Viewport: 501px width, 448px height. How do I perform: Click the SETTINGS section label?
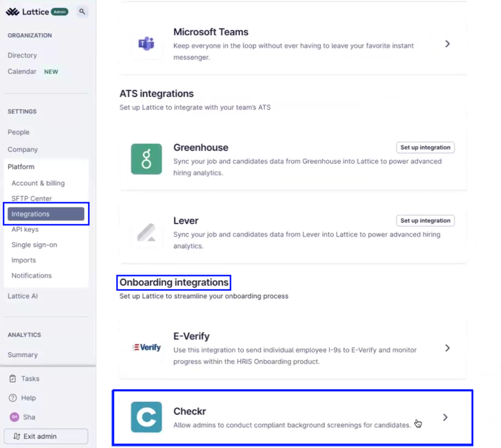(x=22, y=111)
